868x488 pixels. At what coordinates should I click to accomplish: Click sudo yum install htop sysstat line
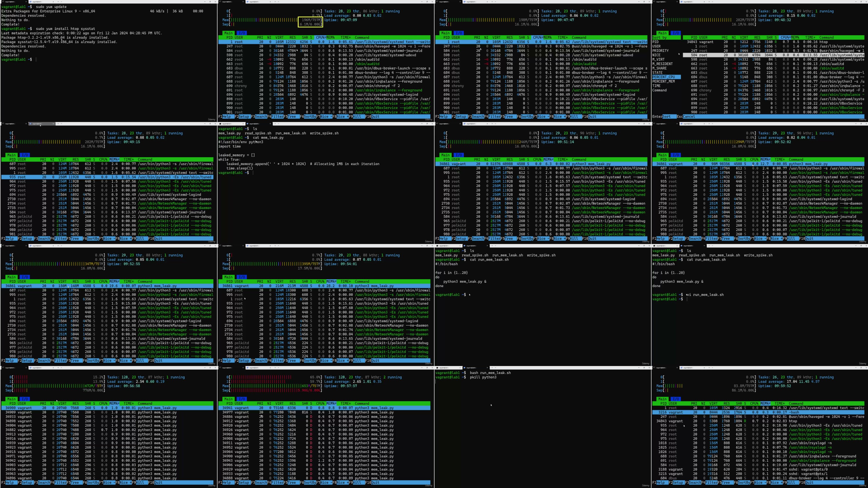click(x=65, y=29)
